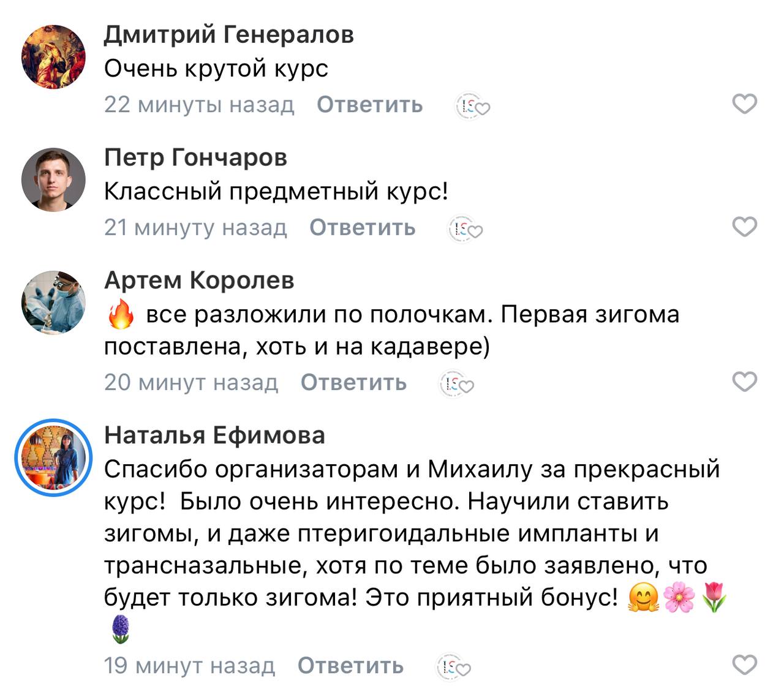Open Петр Гончаров's profile picture
The height and width of the screenshot is (697, 784).
coord(54,179)
